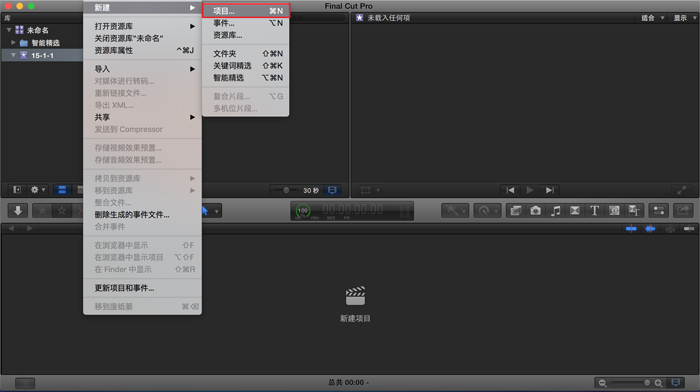Open the 显示 view options dropdown
This screenshot has width=700, height=392.
click(685, 18)
